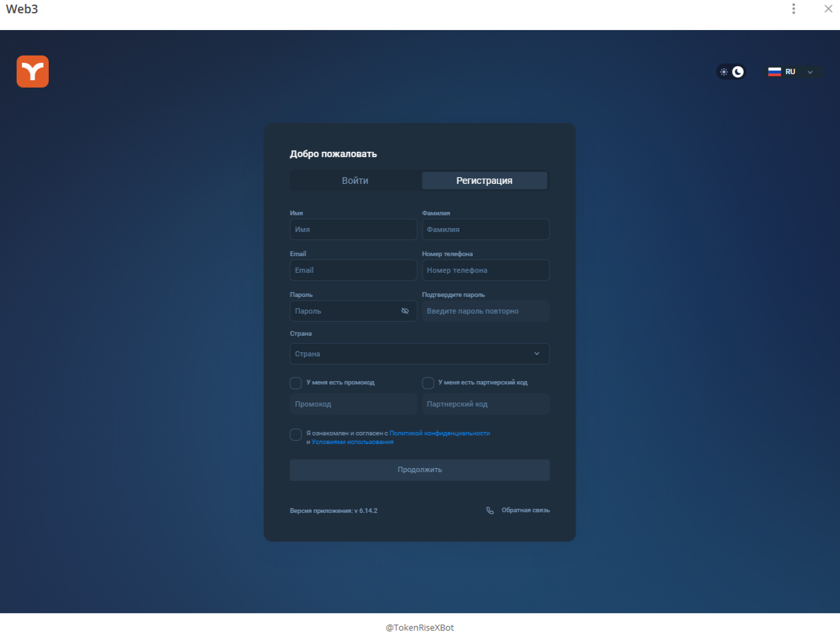Check У меня есть партнерский код
Viewport: 840px width, 634px height.
pyautogui.click(x=428, y=383)
